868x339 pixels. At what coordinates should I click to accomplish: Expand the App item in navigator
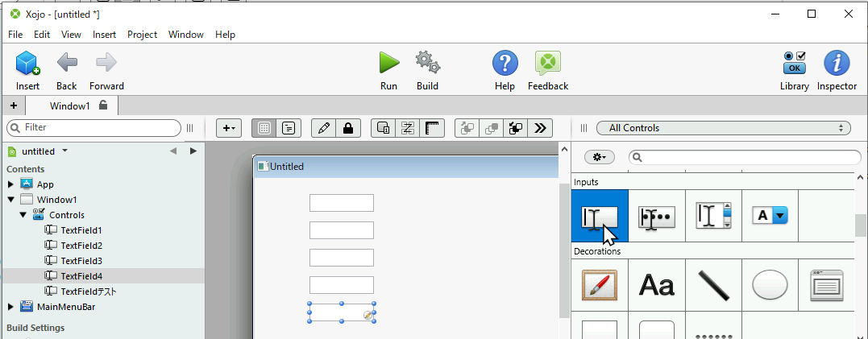coord(10,184)
